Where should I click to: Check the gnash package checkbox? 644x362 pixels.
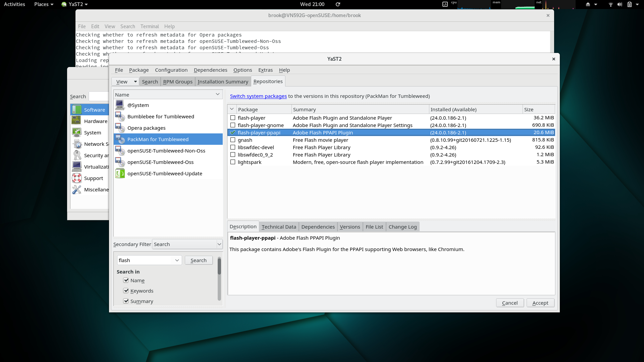[x=233, y=140]
